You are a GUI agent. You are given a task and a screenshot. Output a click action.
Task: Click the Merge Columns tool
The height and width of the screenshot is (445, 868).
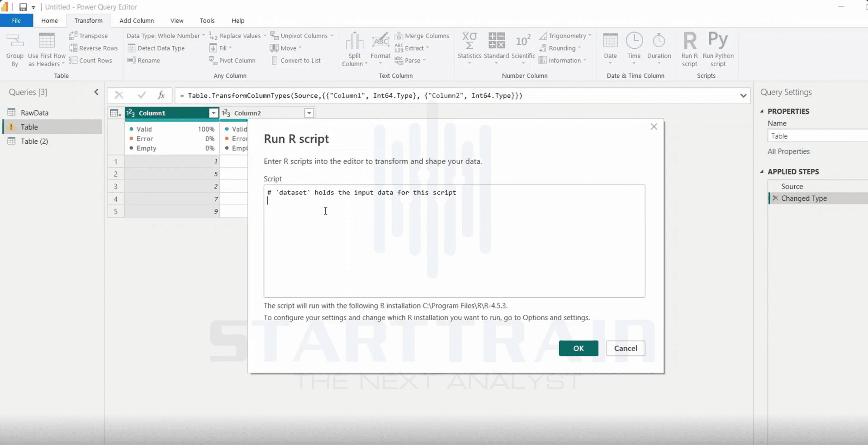pos(422,36)
